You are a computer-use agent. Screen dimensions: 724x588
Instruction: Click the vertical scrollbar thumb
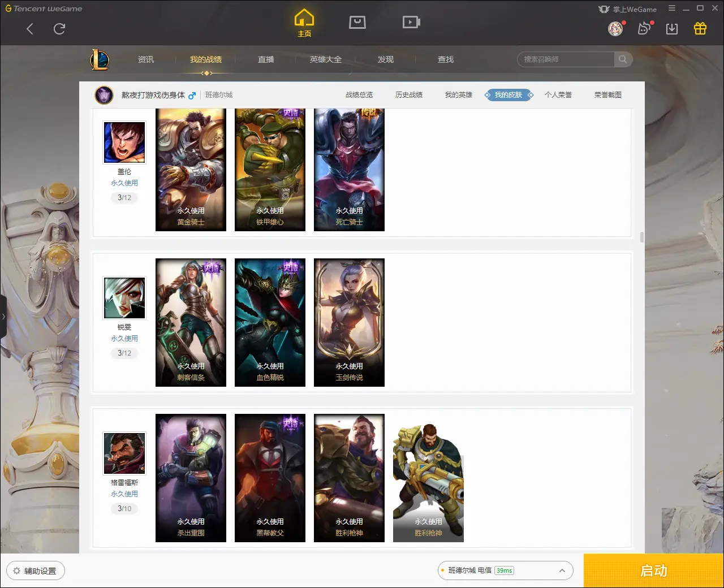tap(641, 237)
